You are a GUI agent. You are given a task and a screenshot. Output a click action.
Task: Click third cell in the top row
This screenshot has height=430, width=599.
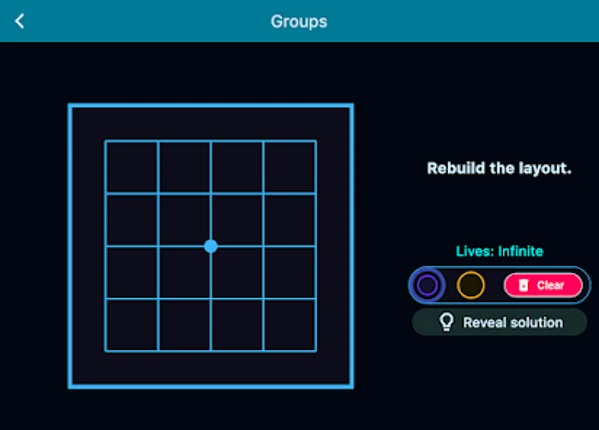pyautogui.click(x=237, y=167)
